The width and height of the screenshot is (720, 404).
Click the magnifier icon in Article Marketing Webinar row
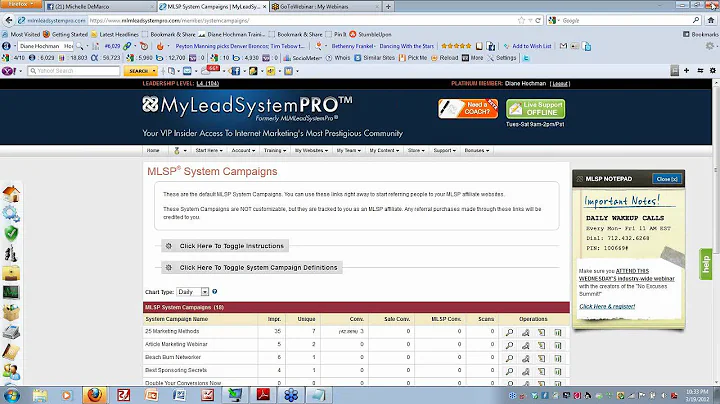pyautogui.click(x=509, y=345)
